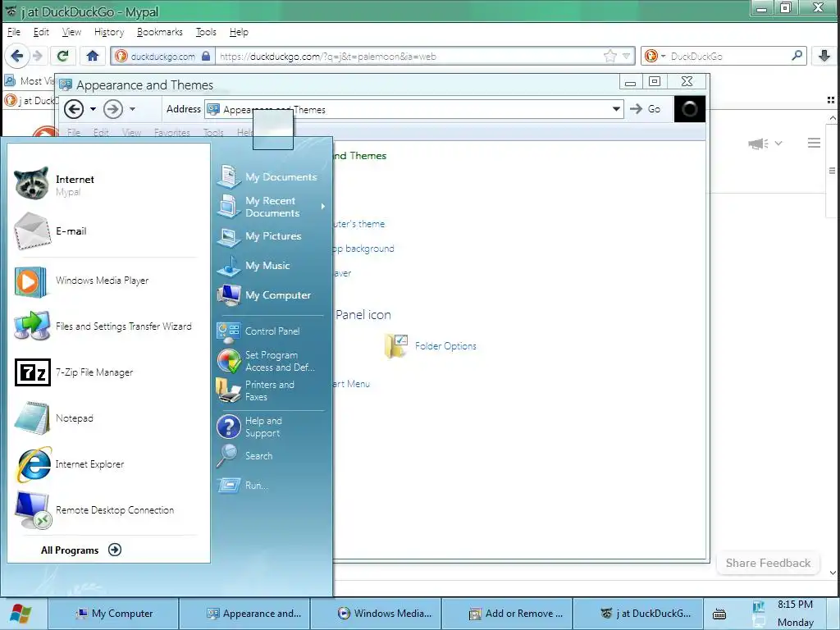
Task: Open Mypal History menu
Action: tap(109, 32)
